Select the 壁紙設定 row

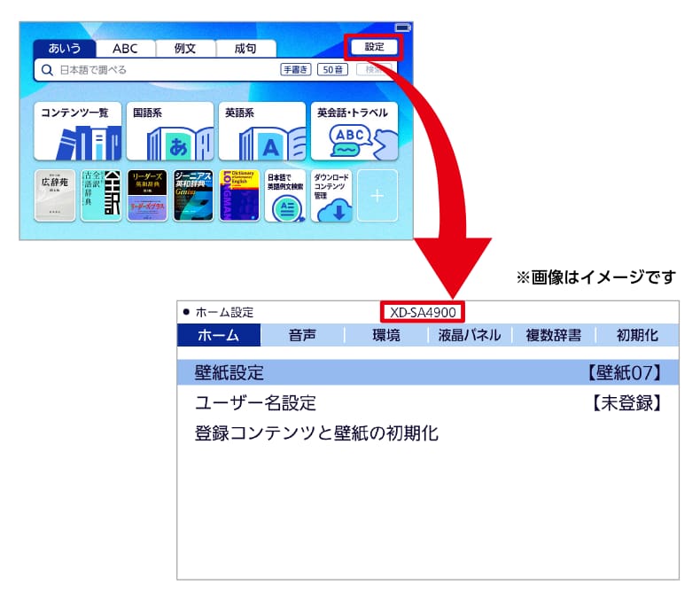click(428, 372)
